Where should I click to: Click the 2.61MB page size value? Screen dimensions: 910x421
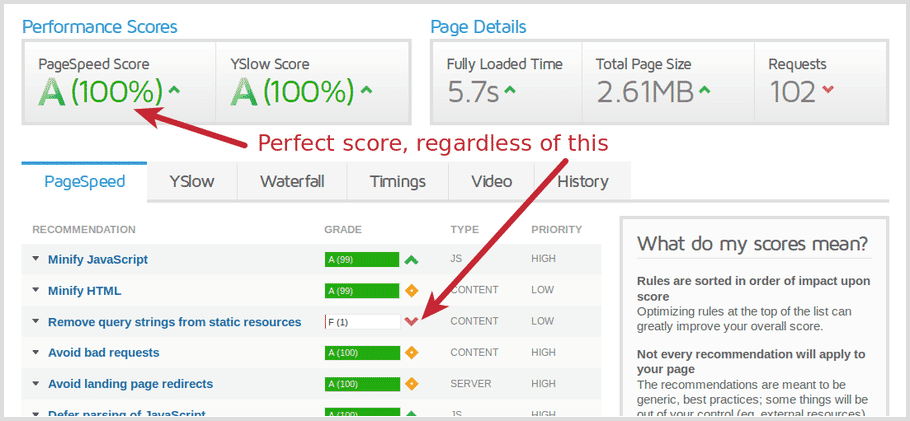tap(645, 92)
